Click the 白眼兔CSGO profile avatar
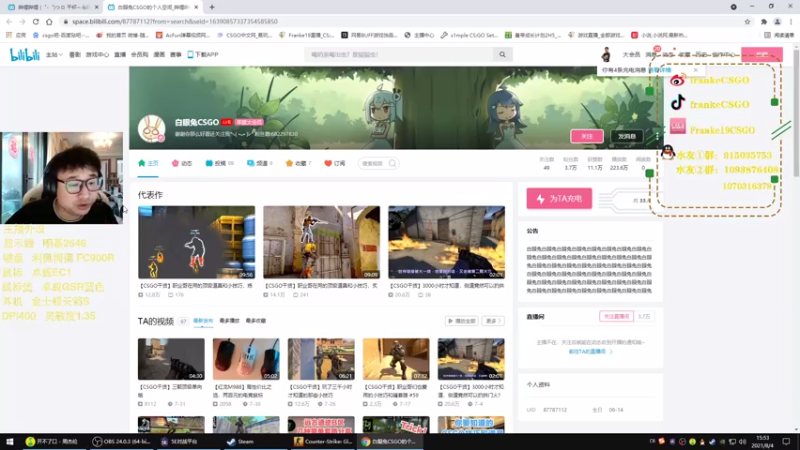800x450 pixels. tap(152, 129)
